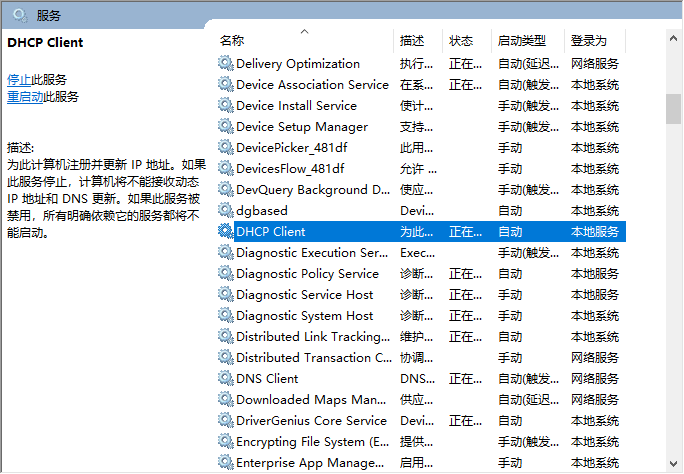The image size is (684, 474).
Task: Click the Services search icon in header
Action: coord(20,15)
